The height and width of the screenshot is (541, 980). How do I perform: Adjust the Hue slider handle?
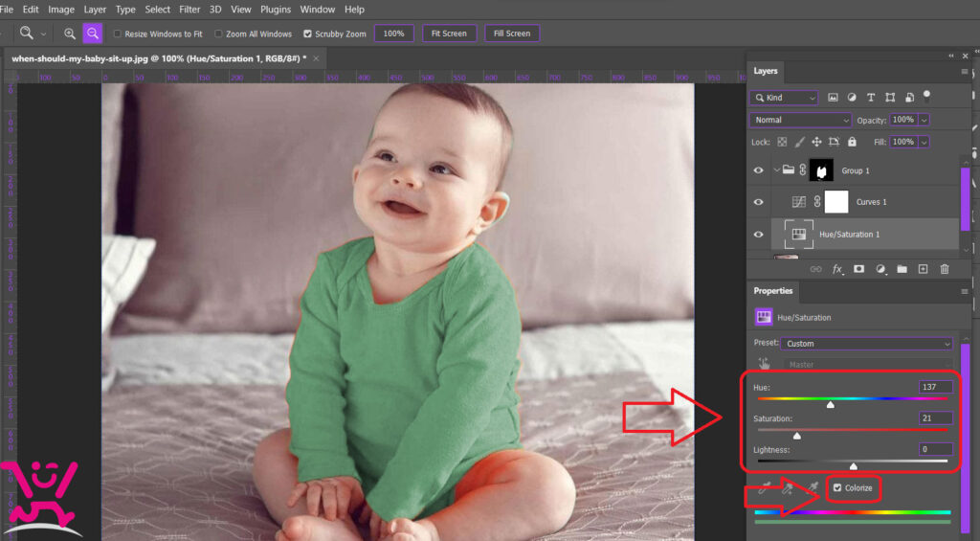(x=831, y=405)
